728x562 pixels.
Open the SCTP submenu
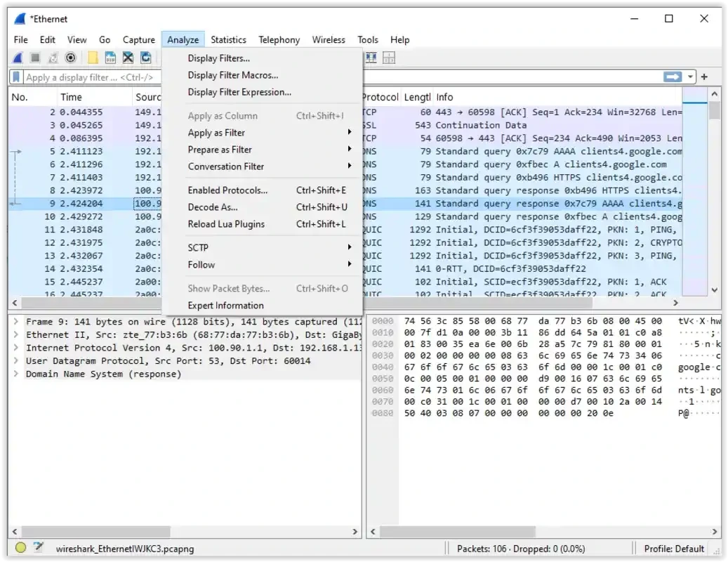pos(263,247)
